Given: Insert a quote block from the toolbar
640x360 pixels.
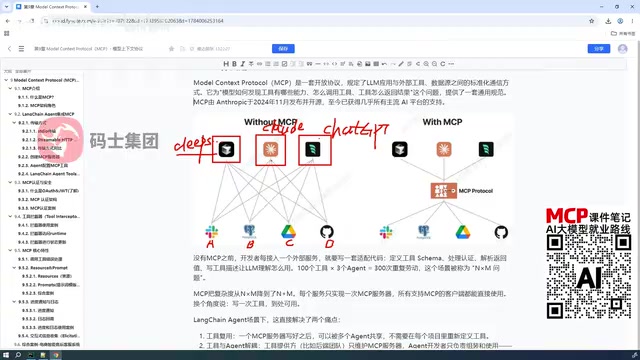Looking at the screenshot, I should point(309,64).
